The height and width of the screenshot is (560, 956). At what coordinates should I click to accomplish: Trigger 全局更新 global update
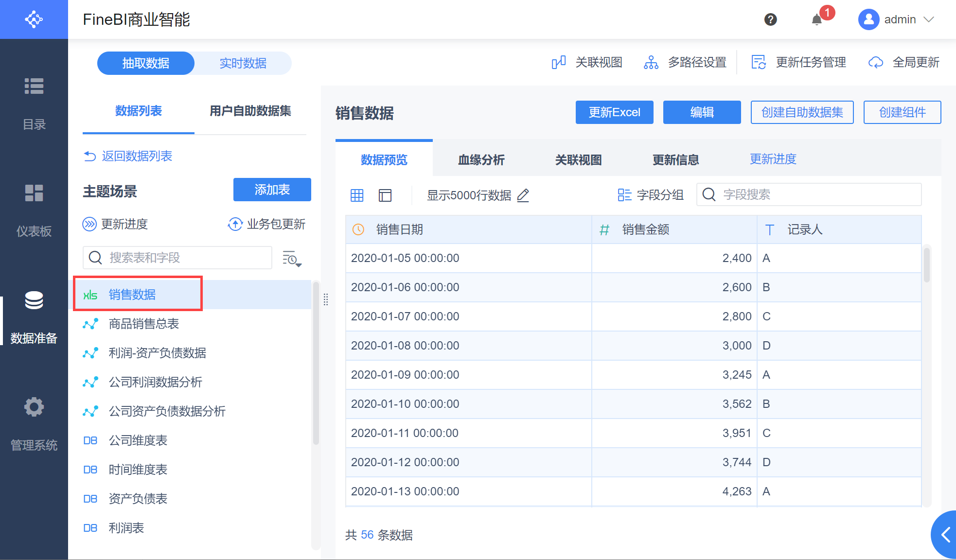coord(904,62)
